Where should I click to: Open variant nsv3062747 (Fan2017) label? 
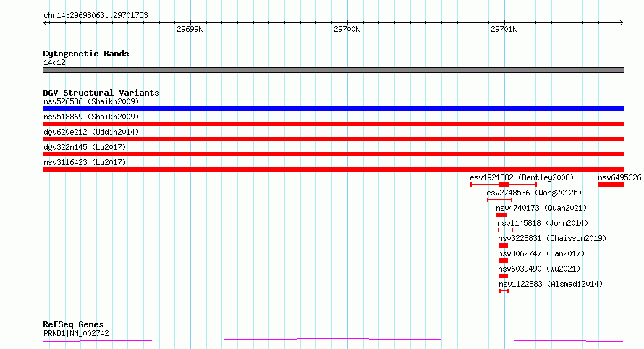(x=541, y=253)
